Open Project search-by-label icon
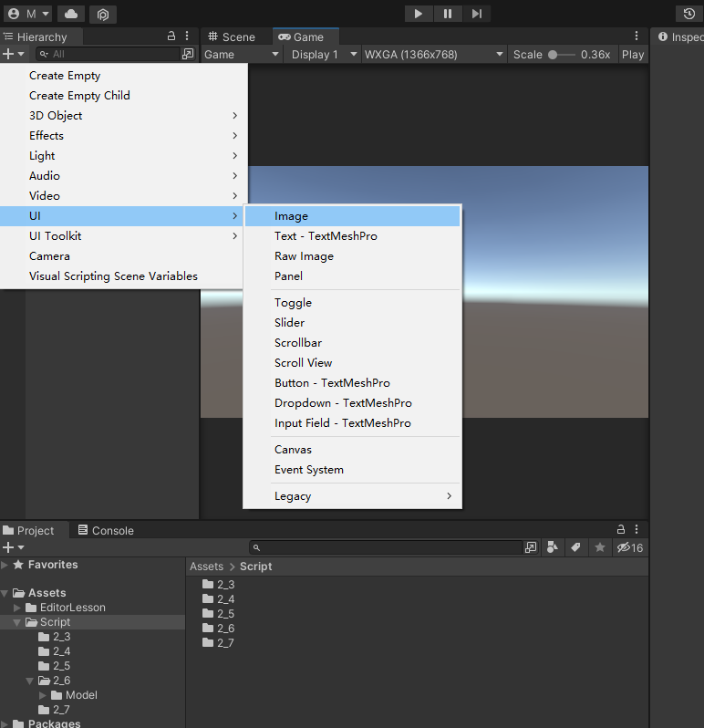Image resolution: width=704 pixels, height=728 pixels. click(x=576, y=548)
